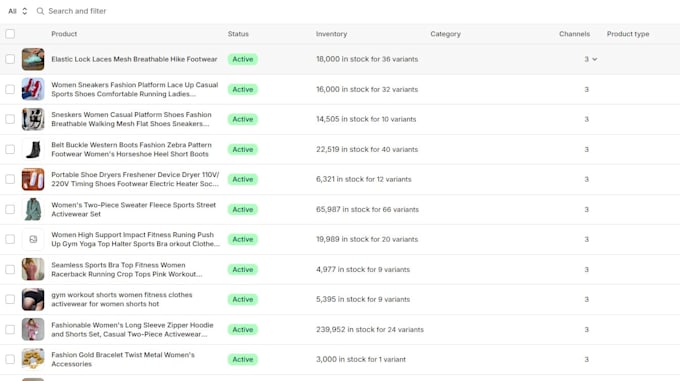Open Fashion Gold Bracelet thumbnail
Screen dimensions: 680x381
(x=33, y=359)
